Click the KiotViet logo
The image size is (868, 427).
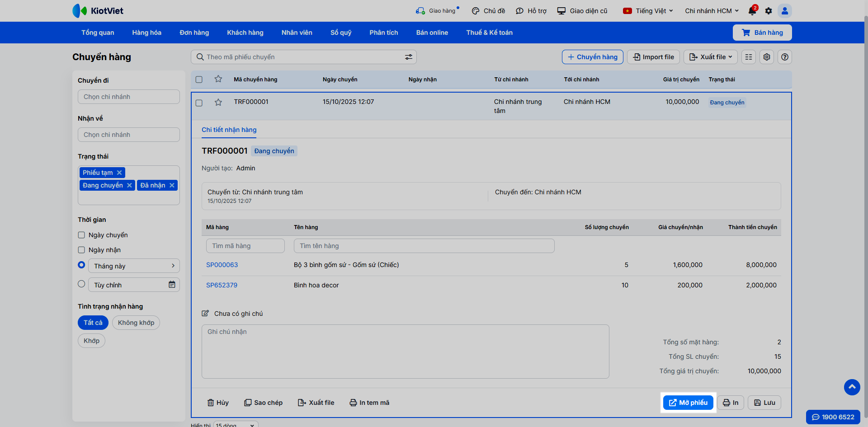pos(98,11)
